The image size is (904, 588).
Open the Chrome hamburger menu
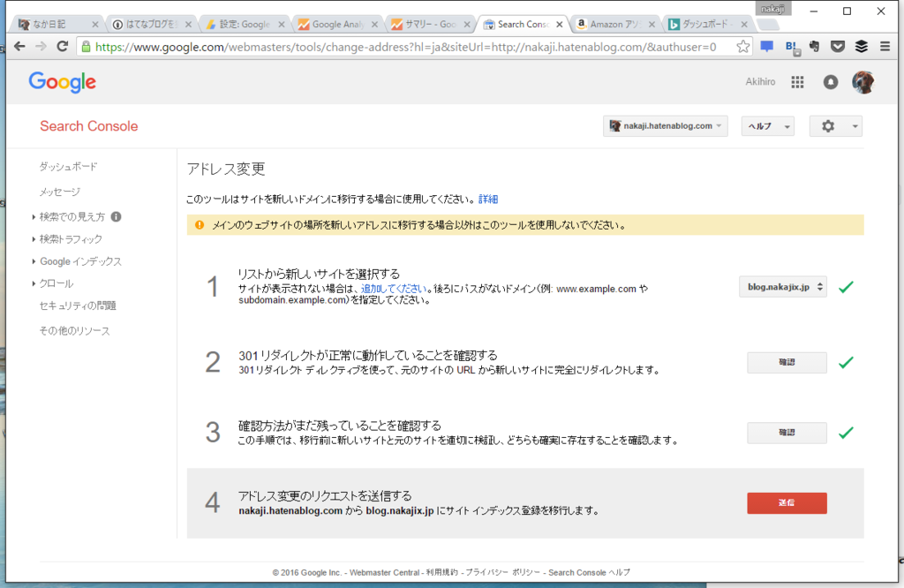point(885,47)
